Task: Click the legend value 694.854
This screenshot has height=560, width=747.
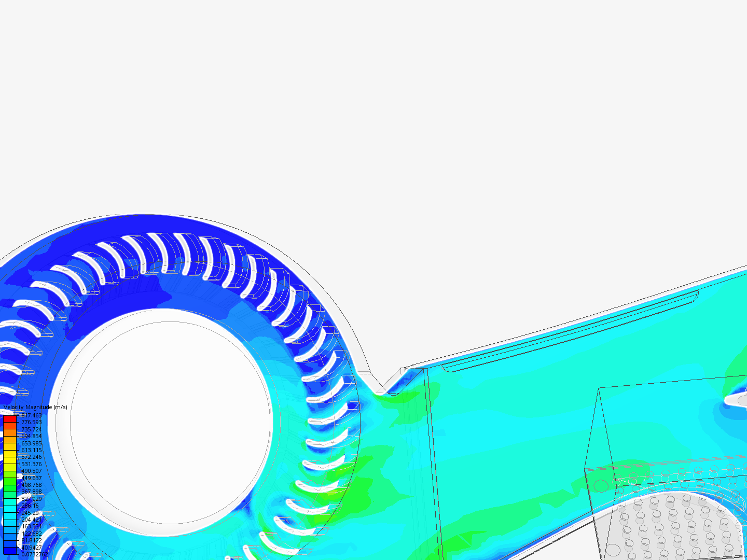Action: click(x=31, y=436)
